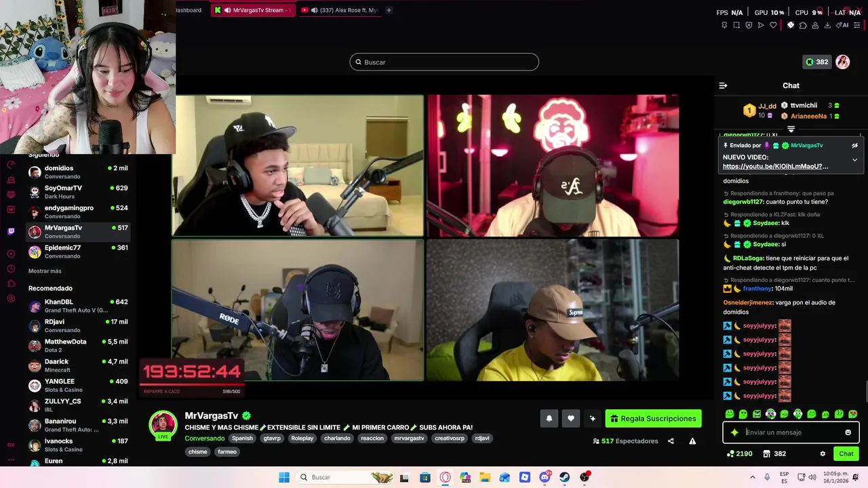The image size is (868, 488).
Task: Click the first green emote above message box
Action: pyautogui.click(x=730, y=413)
